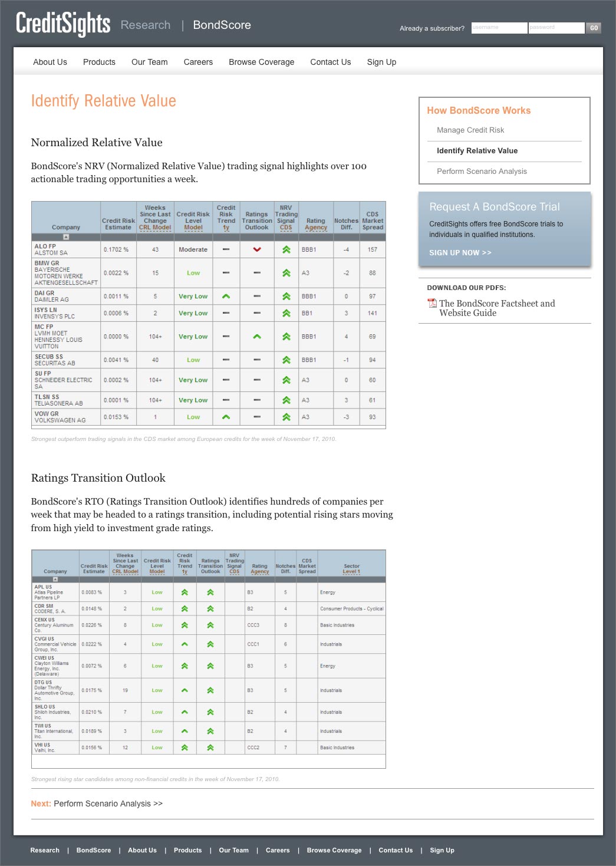Click Shiloh Industries ratings transition outlook arrow
Viewport: 616px width, 866px height.
[210, 712]
